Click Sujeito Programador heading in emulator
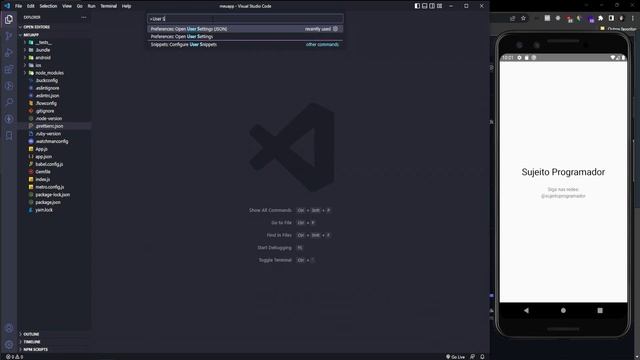 click(563, 172)
